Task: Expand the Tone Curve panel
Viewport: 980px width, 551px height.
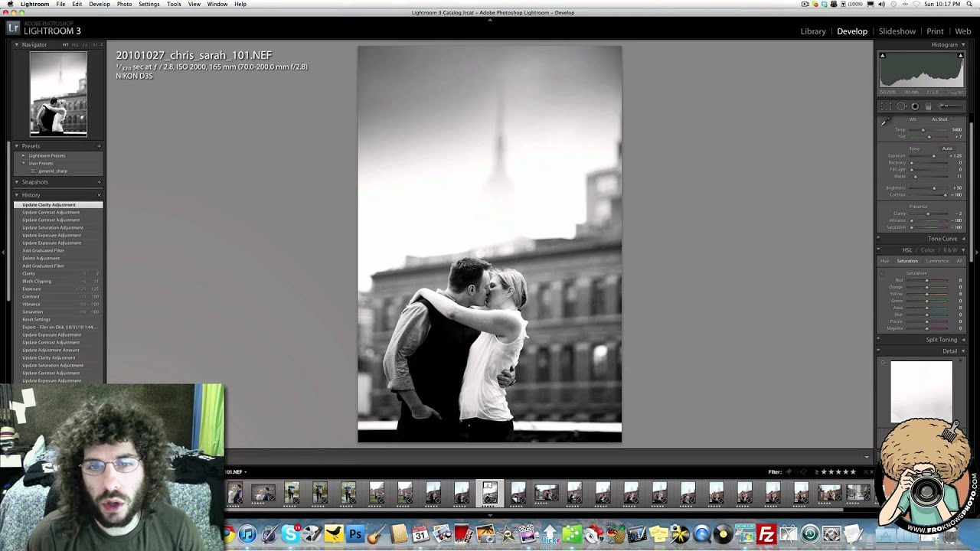Action: click(963, 239)
